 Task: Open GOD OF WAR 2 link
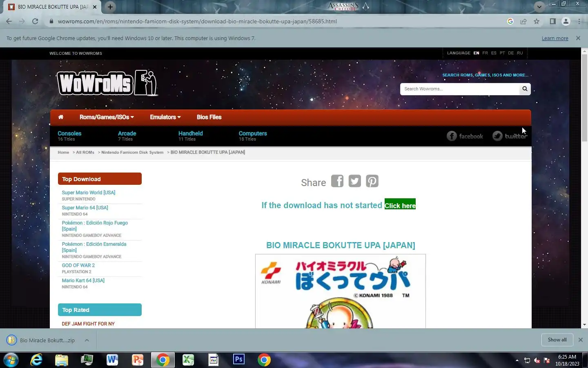pyautogui.click(x=78, y=265)
